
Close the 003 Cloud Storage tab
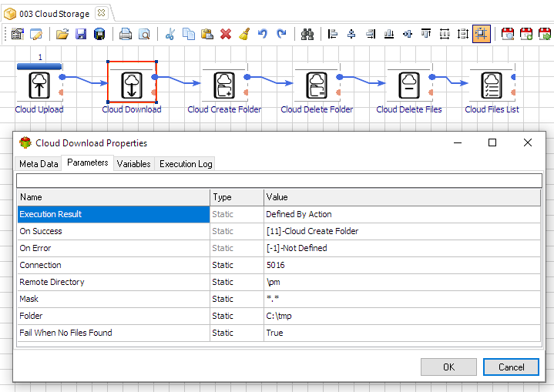pyautogui.click(x=101, y=13)
